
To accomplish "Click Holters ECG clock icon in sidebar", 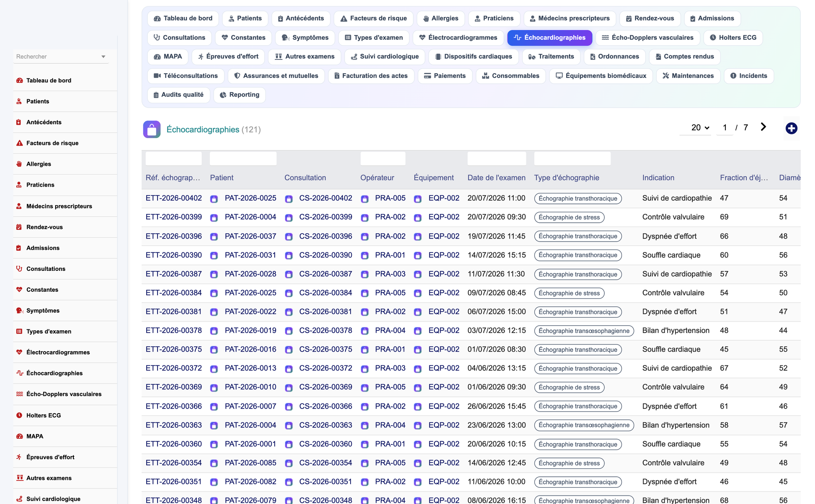I will (19, 415).
